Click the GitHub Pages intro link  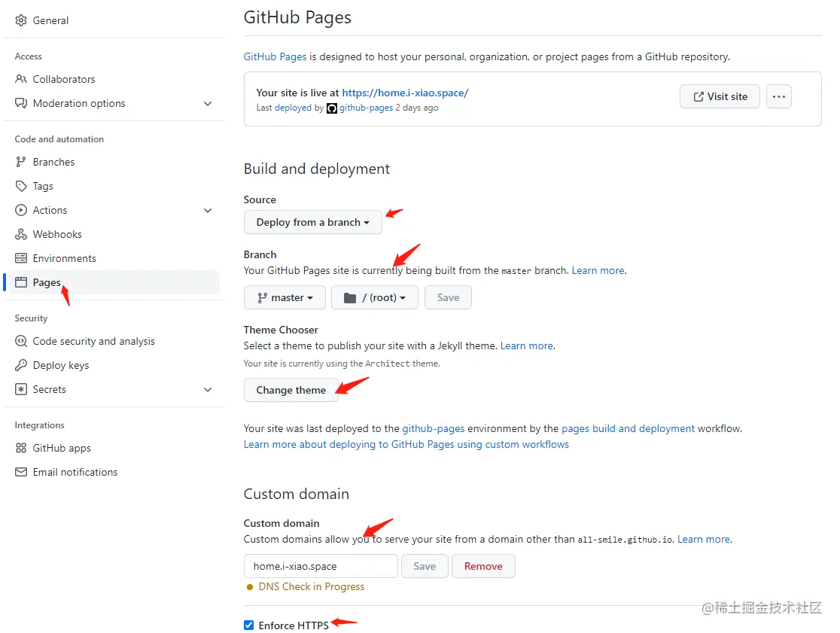[x=275, y=56]
